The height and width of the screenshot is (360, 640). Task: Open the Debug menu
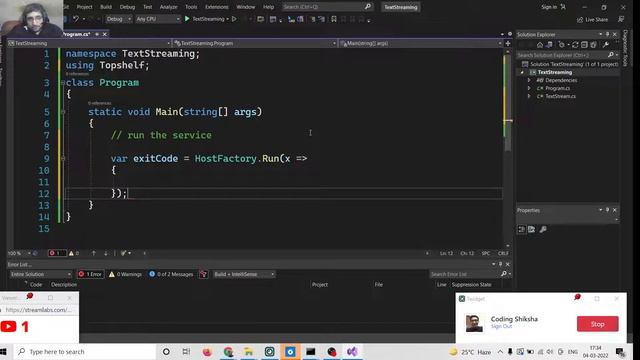pos(127,7)
